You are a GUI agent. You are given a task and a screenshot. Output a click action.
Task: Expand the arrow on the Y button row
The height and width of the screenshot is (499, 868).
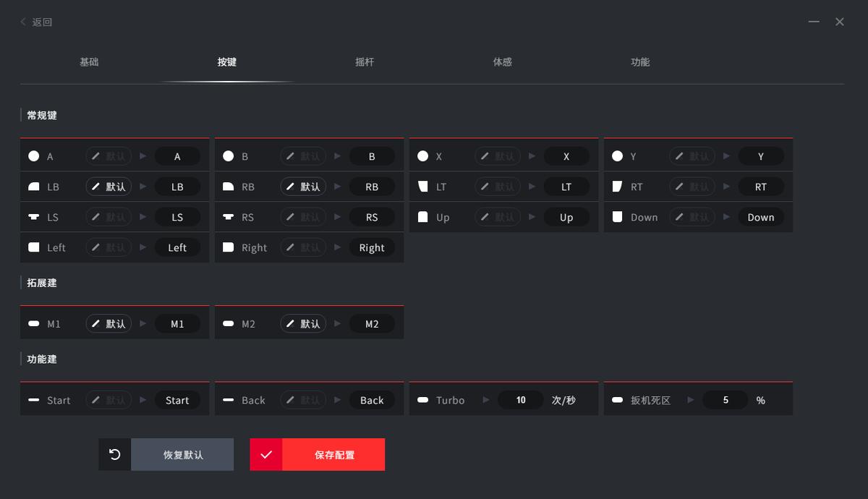click(727, 155)
